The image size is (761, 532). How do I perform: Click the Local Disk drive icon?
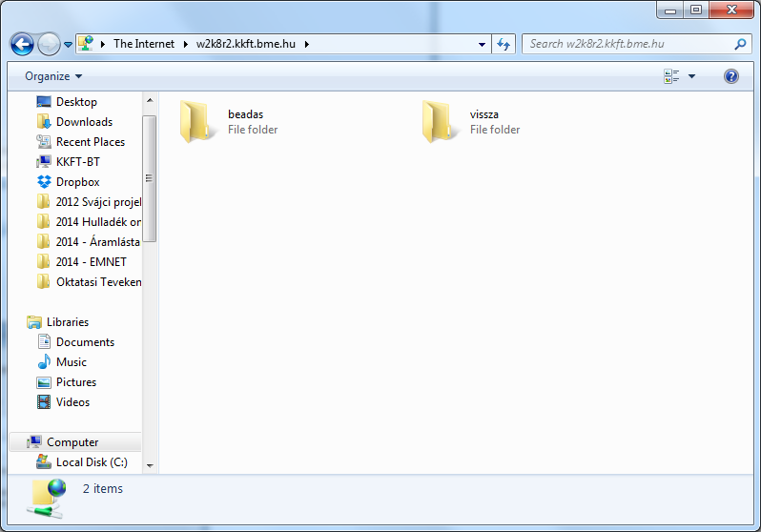(x=44, y=461)
